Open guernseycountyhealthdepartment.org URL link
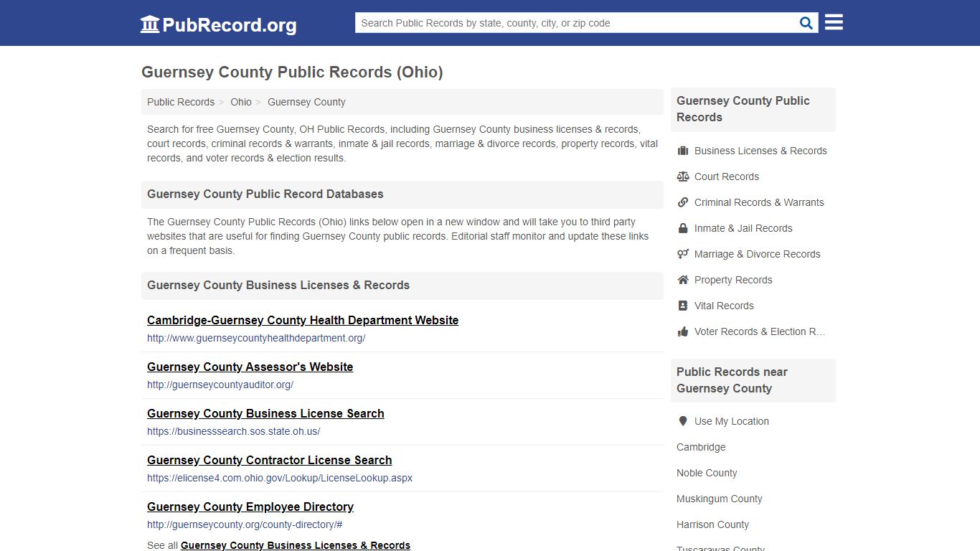The image size is (980, 551). pyautogui.click(x=256, y=338)
